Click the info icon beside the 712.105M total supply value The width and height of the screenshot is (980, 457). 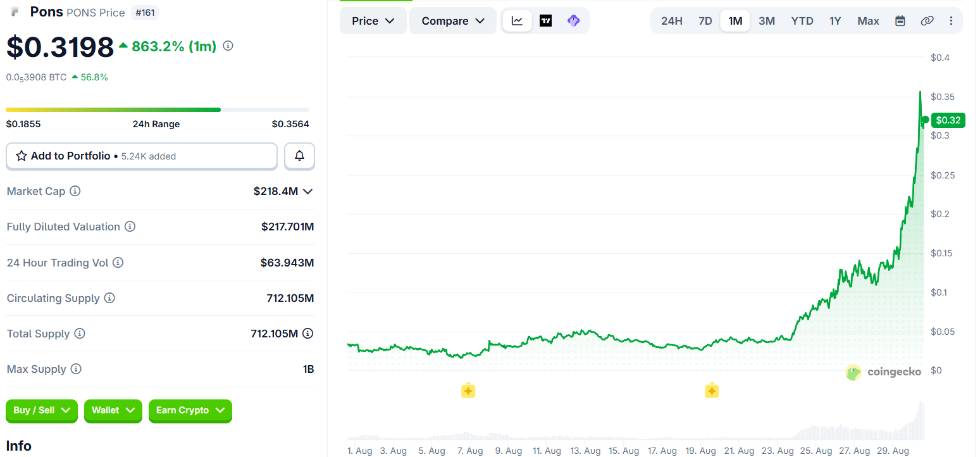point(308,334)
